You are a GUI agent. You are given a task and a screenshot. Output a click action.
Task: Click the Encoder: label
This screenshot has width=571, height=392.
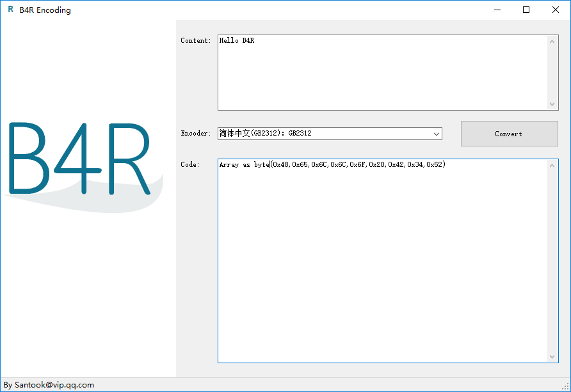tap(195, 133)
